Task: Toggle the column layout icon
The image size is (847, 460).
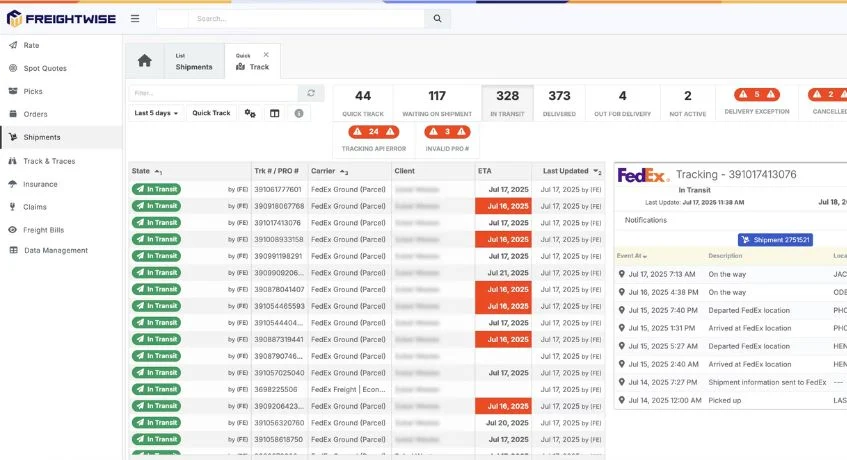Action: pos(274,113)
